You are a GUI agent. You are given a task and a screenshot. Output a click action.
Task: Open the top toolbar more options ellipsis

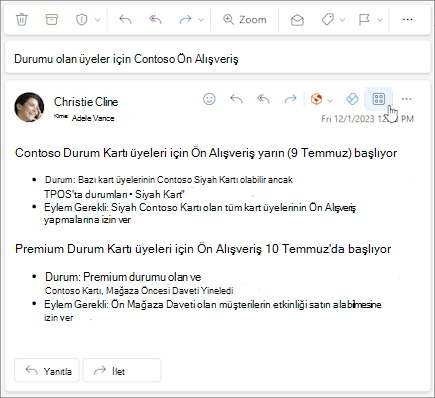(407, 20)
